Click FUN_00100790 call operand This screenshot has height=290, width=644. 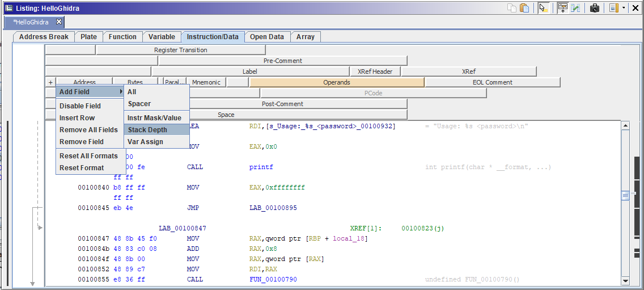(273, 279)
